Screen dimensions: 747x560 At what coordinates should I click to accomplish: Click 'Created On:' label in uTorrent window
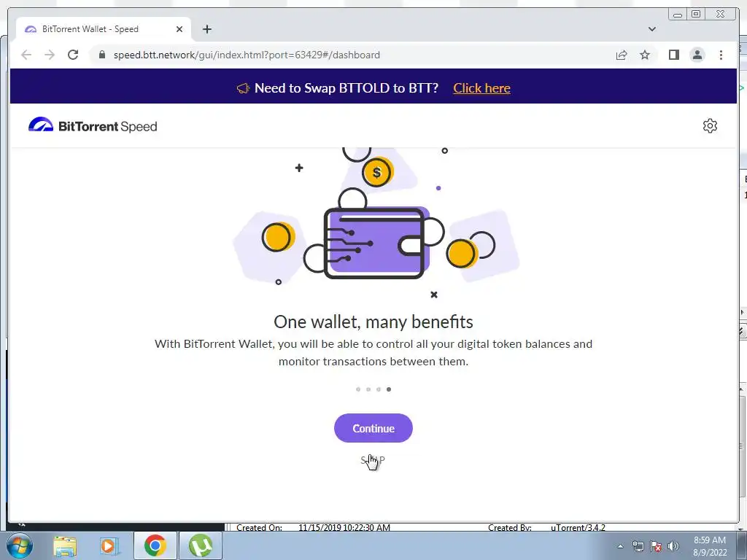click(259, 528)
